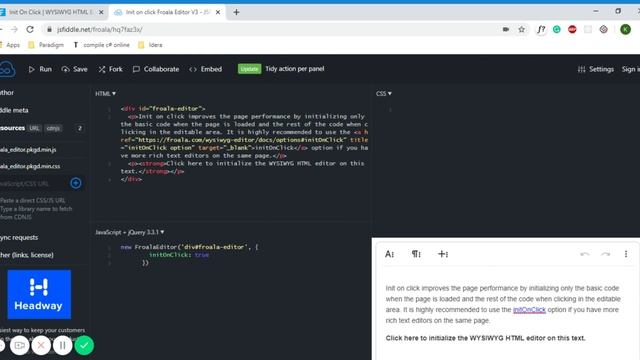640x360 pixels.
Task: Open Froala insert (plus) menu
Action: tap(443, 254)
